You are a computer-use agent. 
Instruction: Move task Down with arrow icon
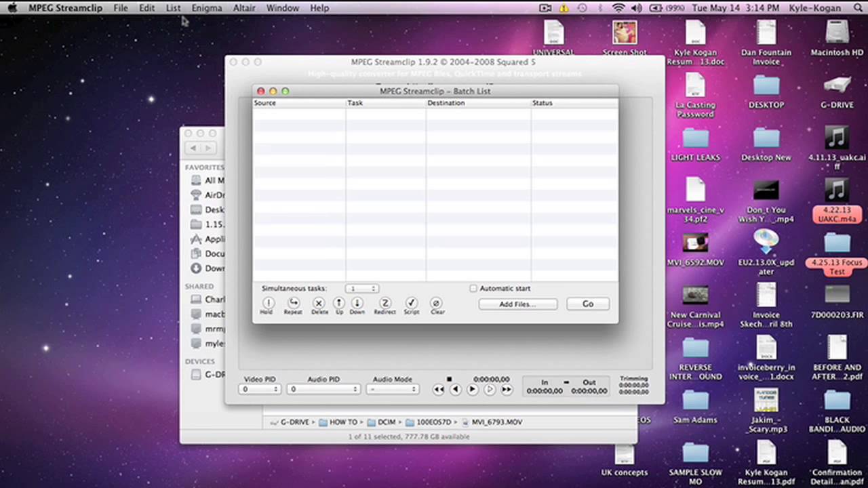[357, 304]
